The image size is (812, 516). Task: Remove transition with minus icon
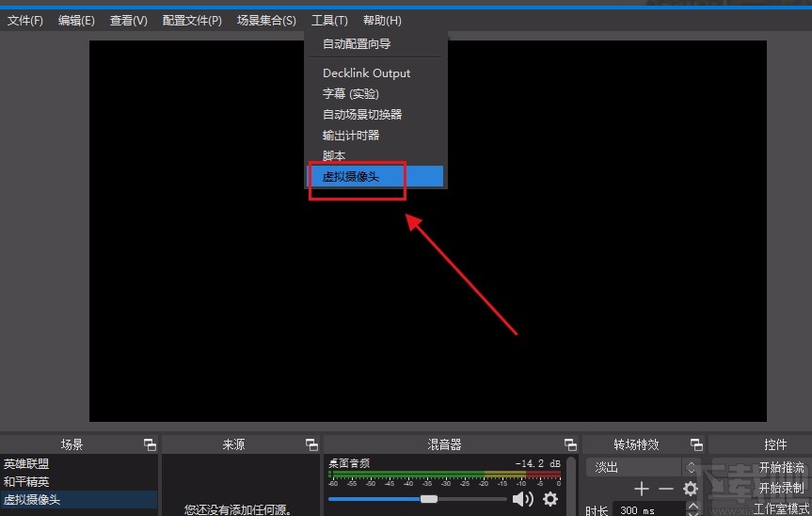[666, 489]
